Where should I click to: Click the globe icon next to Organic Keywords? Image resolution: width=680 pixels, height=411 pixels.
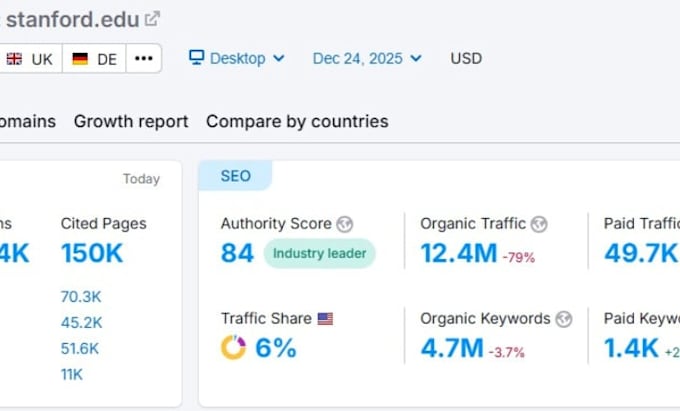tap(564, 319)
